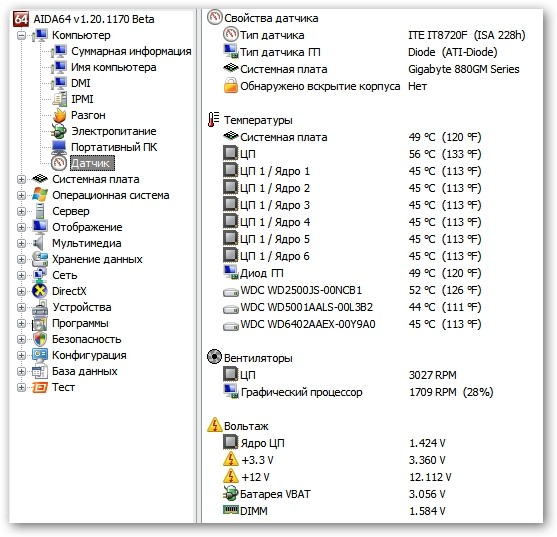Expand the Системная плата tree node
The image size is (557, 537).
22,179
